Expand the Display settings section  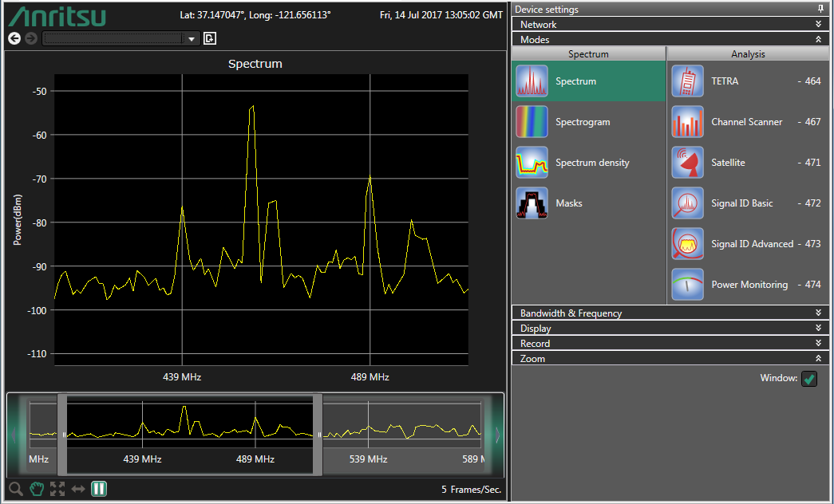tap(669, 329)
